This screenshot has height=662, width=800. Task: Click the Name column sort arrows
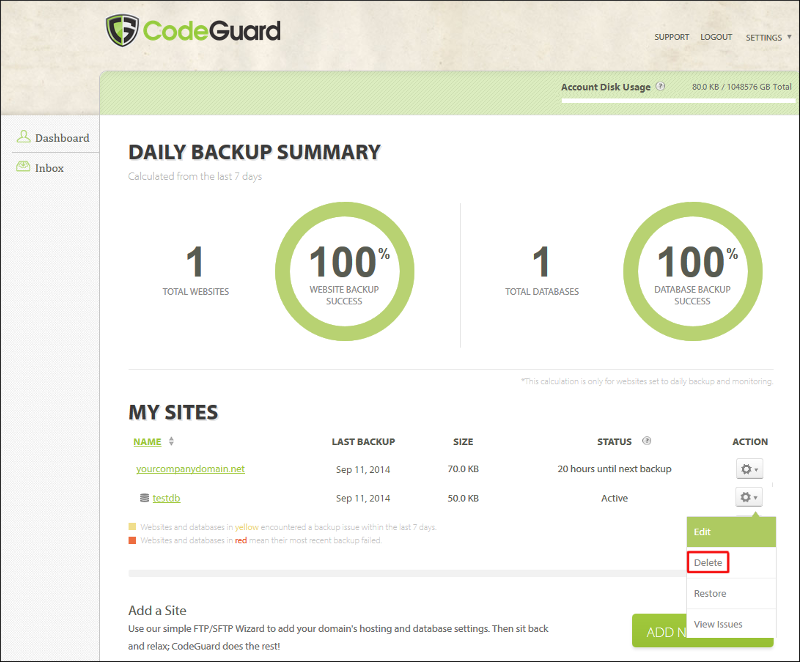click(171, 441)
